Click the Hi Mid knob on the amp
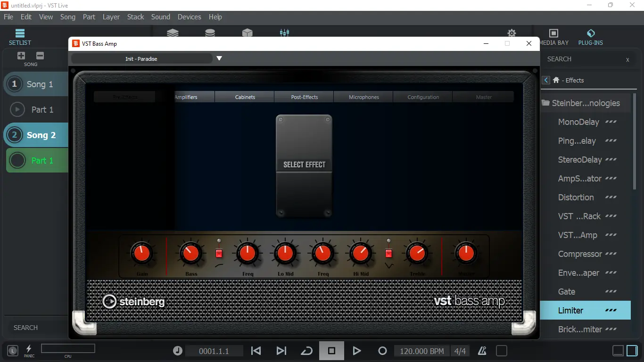Viewport: 644px width, 362px height. [x=360, y=254]
